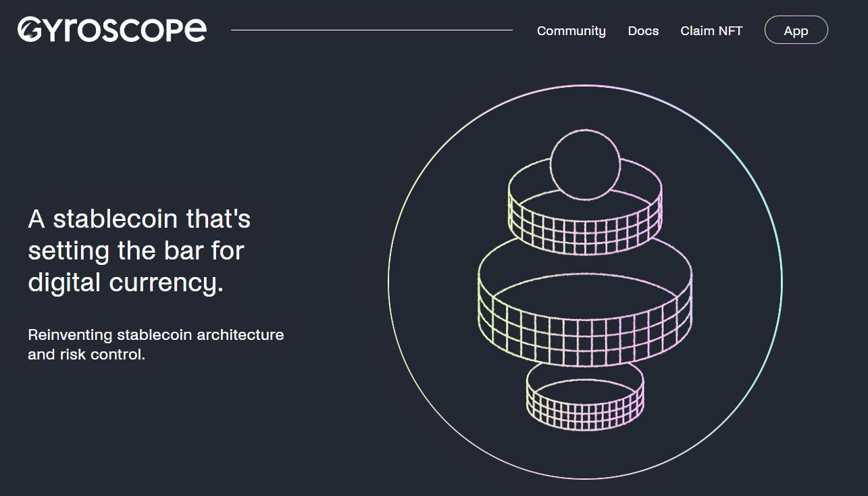The width and height of the screenshot is (868, 496).
Task: Click the horizontal divider line in the header
Action: 372,30
